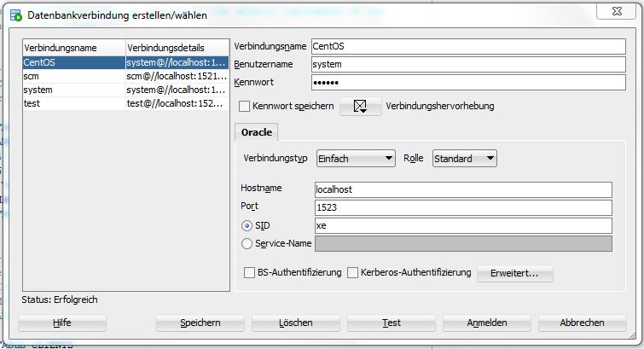Click the Hostname field containing localhost
Screen dimensions: 644x349
pyautogui.click(x=463, y=190)
